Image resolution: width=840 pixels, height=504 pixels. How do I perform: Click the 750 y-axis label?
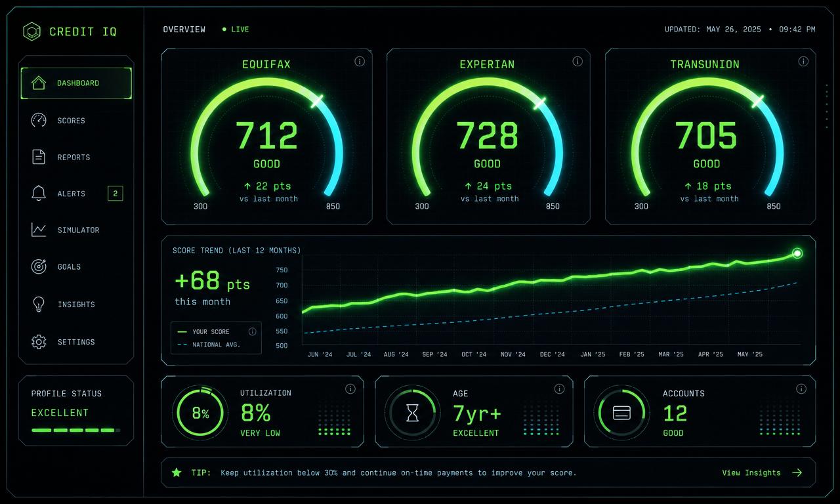tap(282, 270)
